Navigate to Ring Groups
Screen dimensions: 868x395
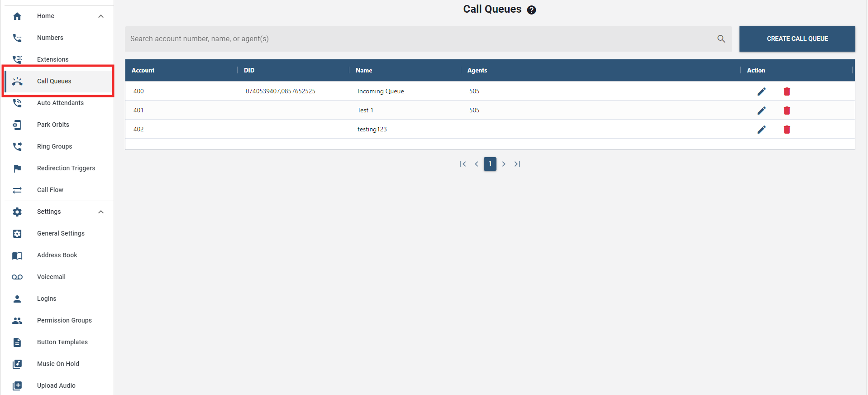[54, 146]
